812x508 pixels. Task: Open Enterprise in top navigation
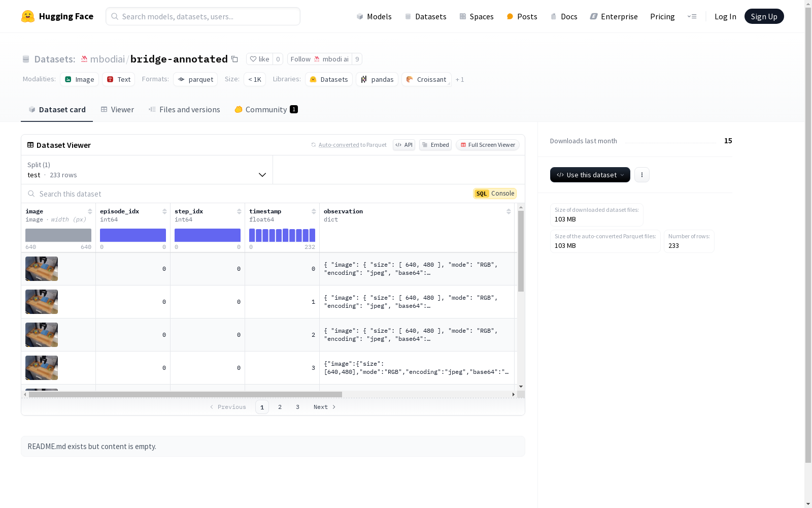coord(614,16)
